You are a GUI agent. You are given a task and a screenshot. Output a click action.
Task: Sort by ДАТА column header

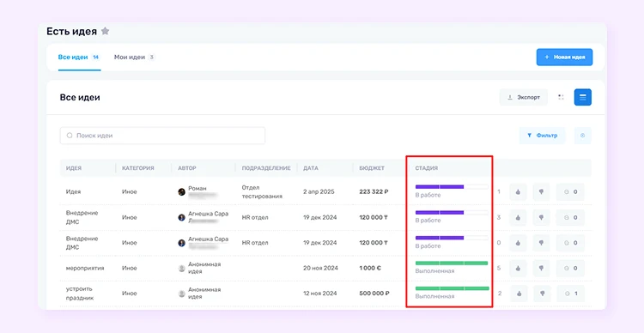click(x=311, y=168)
